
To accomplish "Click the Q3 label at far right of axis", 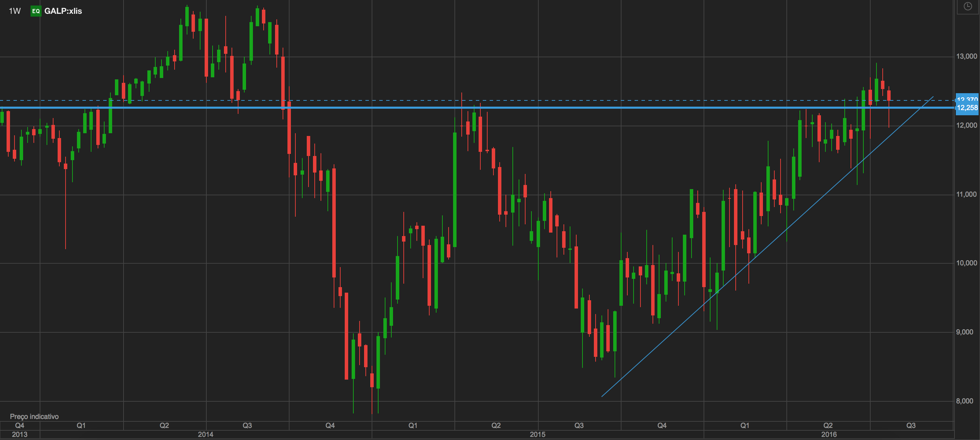I will [x=911, y=426].
